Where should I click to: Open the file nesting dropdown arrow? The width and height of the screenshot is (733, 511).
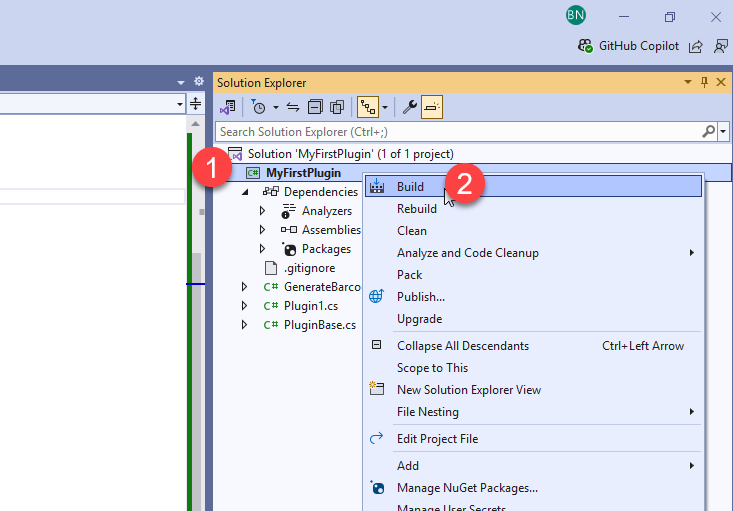click(x=385, y=108)
